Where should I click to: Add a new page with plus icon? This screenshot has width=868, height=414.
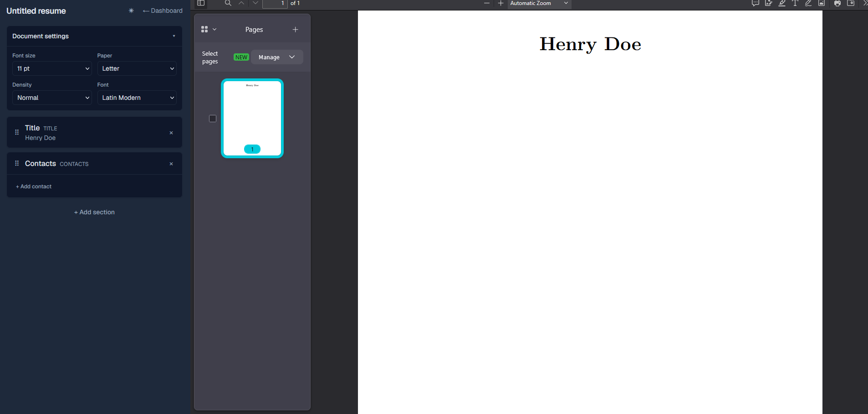[296, 30]
